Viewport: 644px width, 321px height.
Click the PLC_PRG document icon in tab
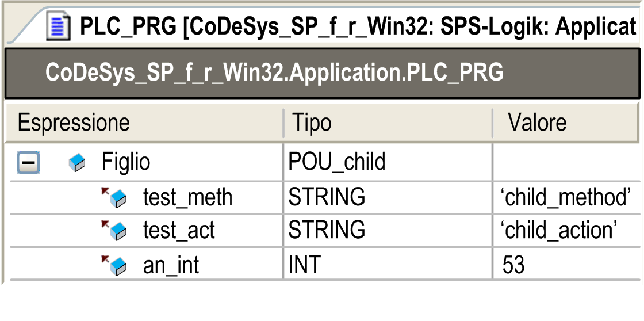point(58,26)
